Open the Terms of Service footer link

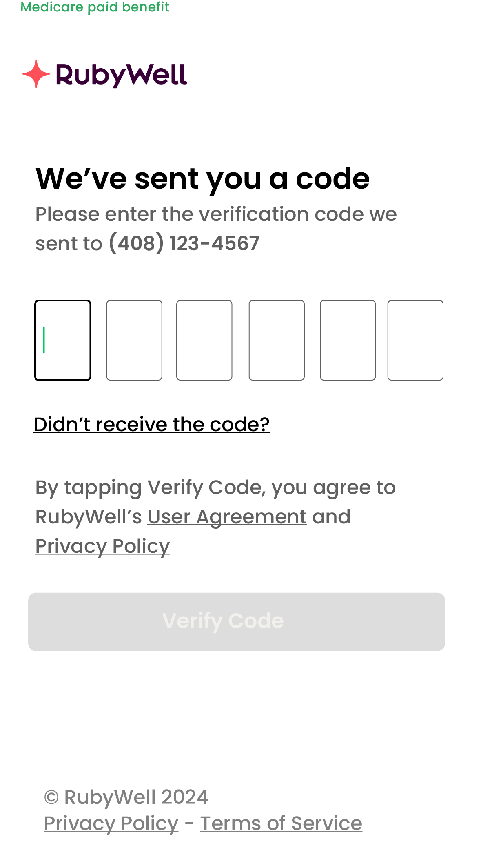(281, 823)
